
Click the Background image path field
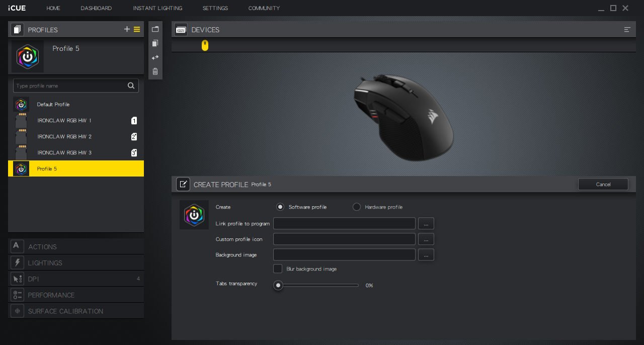pyautogui.click(x=344, y=254)
